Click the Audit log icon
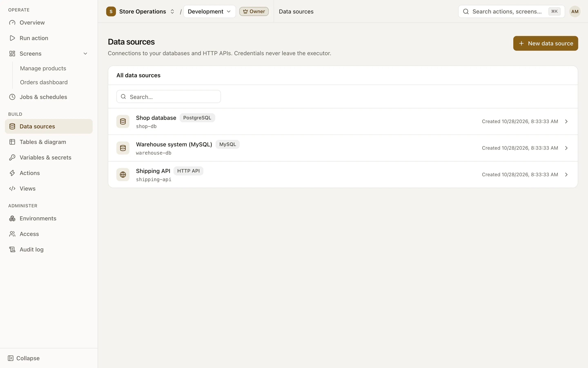 click(12, 249)
